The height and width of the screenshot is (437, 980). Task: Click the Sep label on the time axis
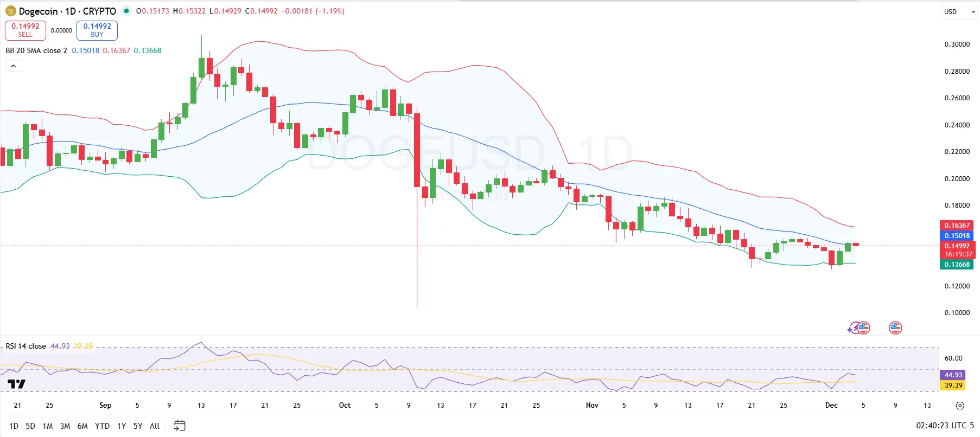point(105,405)
